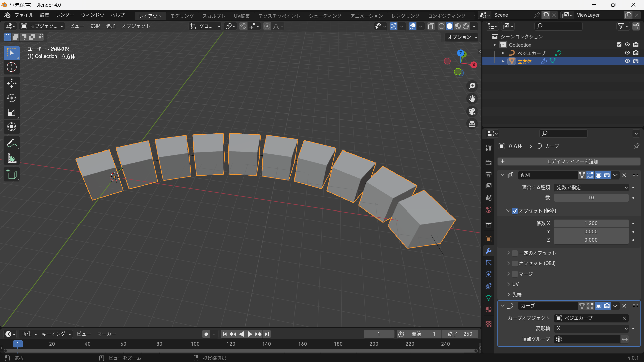Open the 変形軸 X dropdown
Viewport: 644px width, 362px height.
[x=591, y=329]
